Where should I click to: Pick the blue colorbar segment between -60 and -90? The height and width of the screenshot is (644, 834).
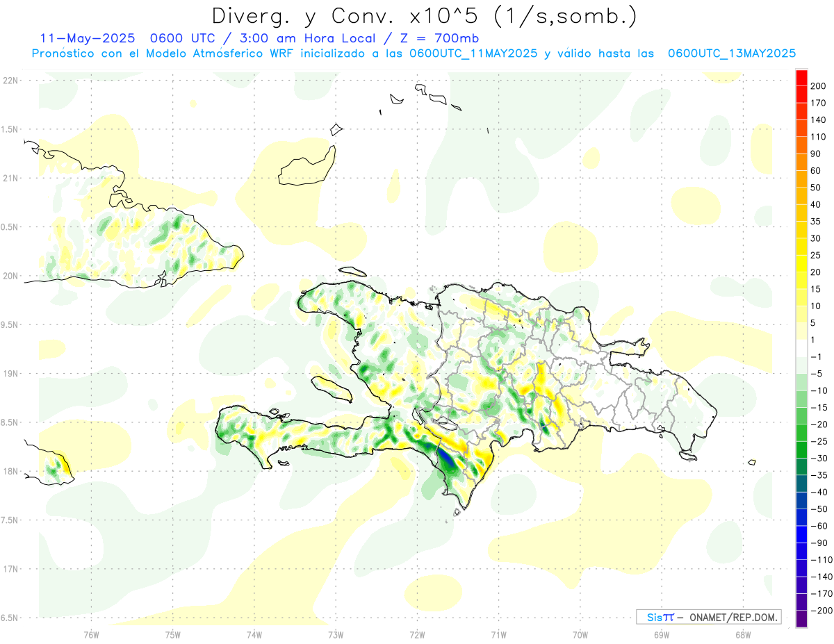point(801,535)
